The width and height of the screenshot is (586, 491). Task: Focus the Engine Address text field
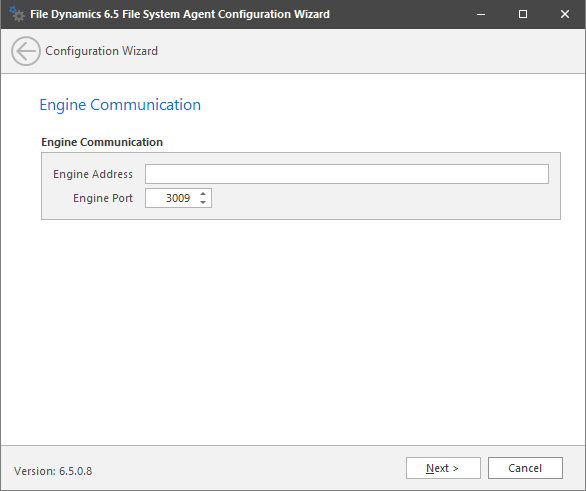[347, 174]
